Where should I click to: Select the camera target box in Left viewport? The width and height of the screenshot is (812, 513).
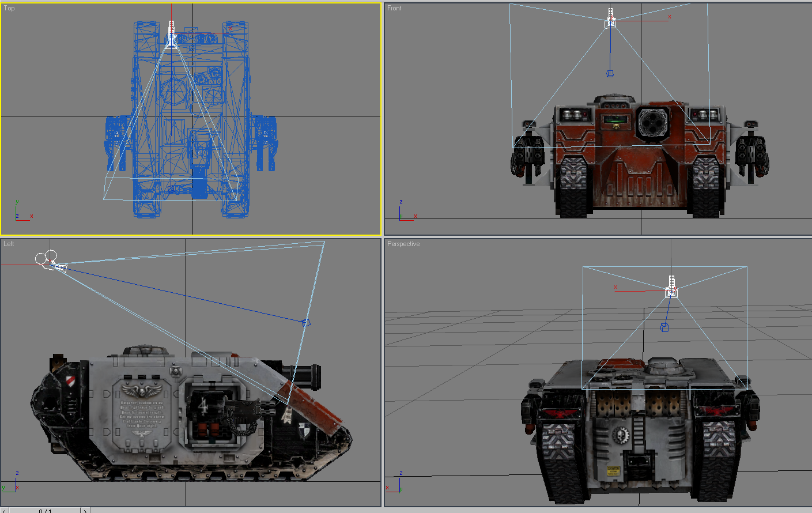(x=306, y=323)
